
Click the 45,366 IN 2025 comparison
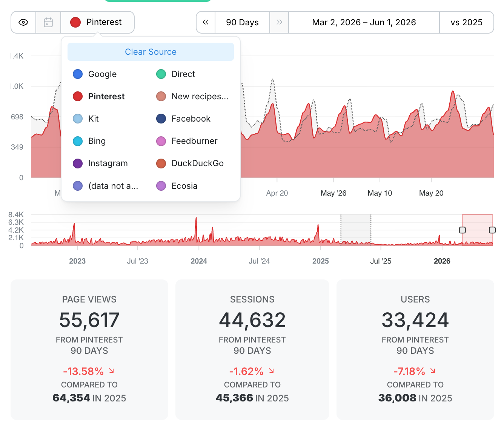pyautogui.click(x=252, y=398)
